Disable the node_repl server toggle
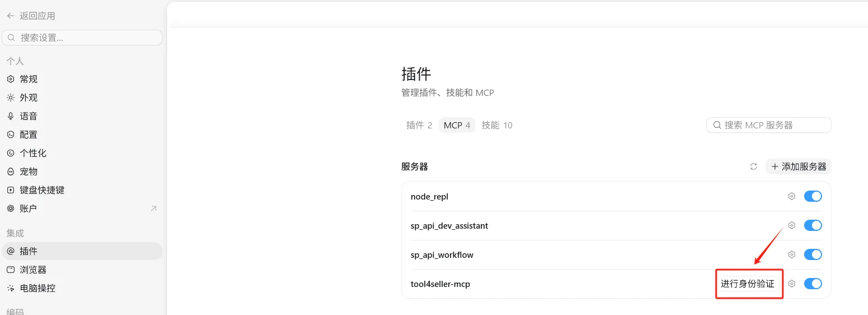This screenshot has width=868, height=315. coord(813,196)
